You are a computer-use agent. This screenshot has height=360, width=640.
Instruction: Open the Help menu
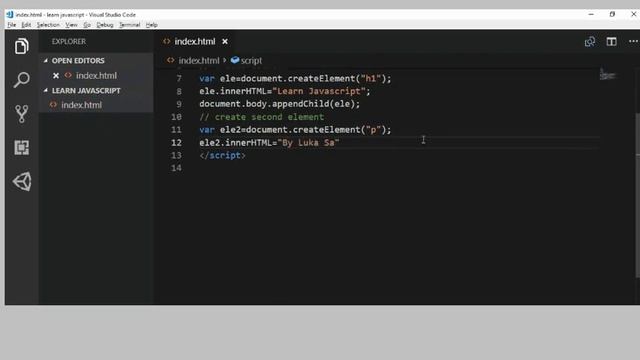151,25
